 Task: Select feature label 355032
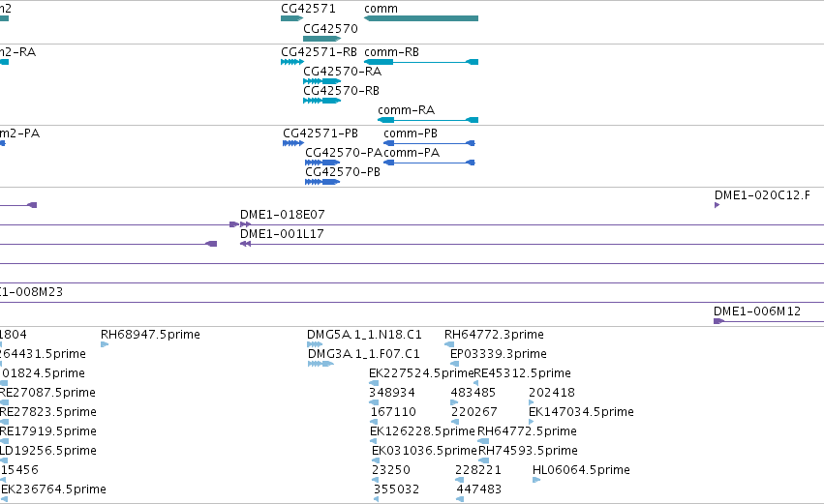(x=397, y=489)
